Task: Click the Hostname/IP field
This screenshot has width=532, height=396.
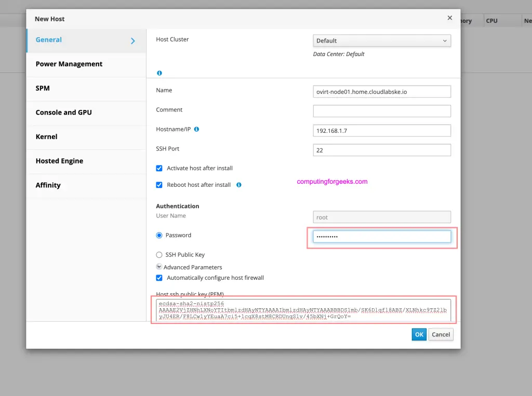Action: click(x=382, y=131)
